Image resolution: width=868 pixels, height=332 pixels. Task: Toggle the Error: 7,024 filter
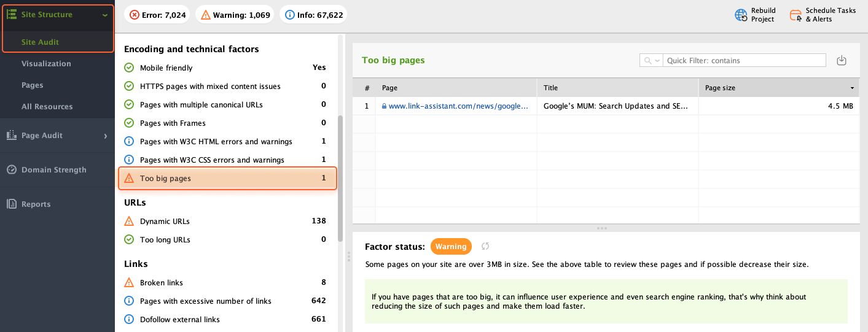coord(158,15)
